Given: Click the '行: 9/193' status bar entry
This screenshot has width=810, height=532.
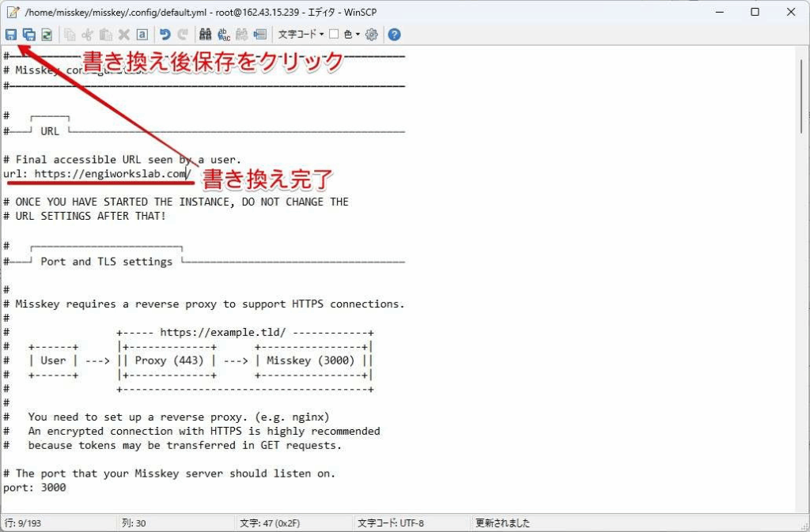Looking at the screenshot, I should point(23,523).
